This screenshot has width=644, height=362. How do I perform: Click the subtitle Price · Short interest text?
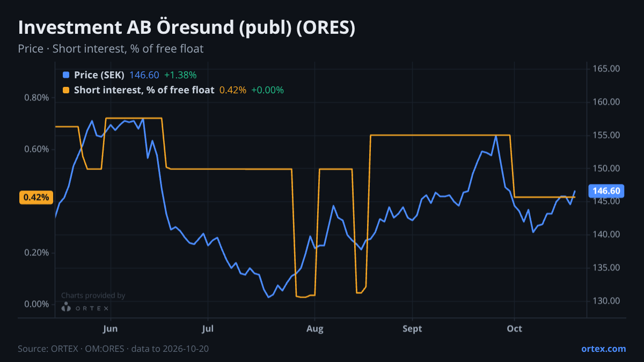click(111, 49)
